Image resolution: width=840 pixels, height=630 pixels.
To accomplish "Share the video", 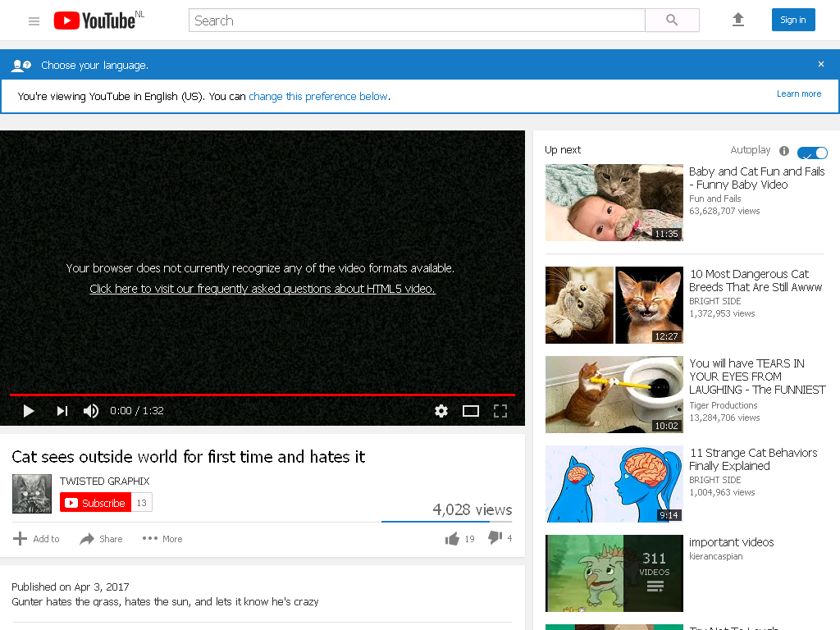I will [101, 539].
